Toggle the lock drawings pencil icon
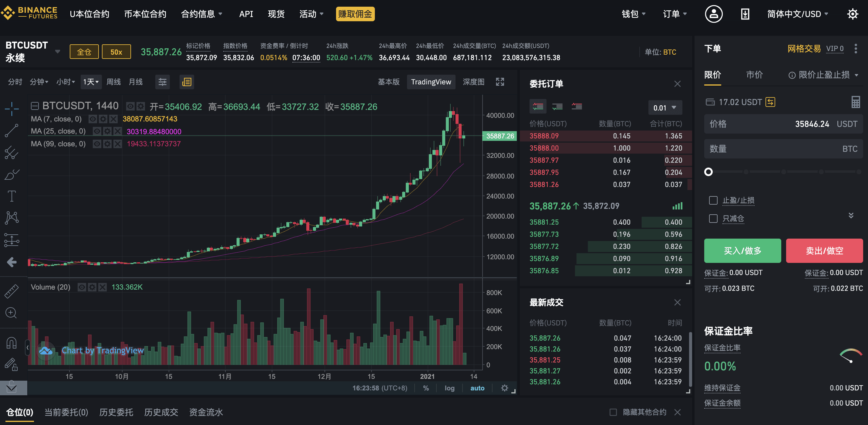 pos(12,364)
